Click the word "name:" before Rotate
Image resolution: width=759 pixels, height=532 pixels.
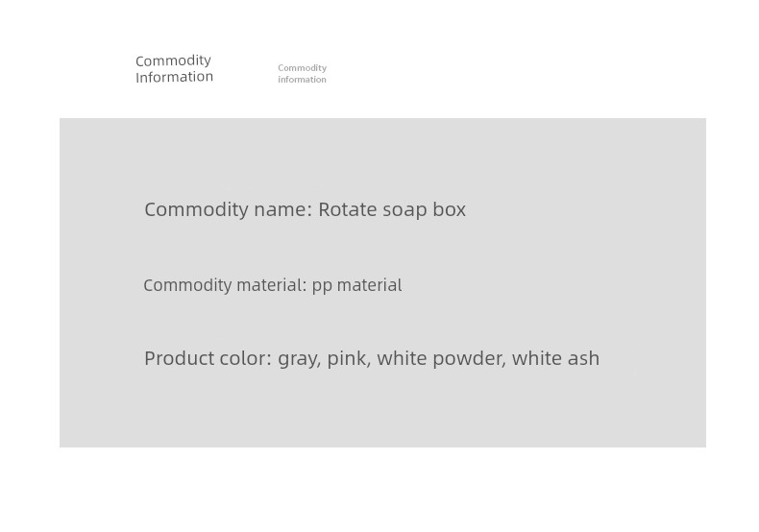(283, 209)
